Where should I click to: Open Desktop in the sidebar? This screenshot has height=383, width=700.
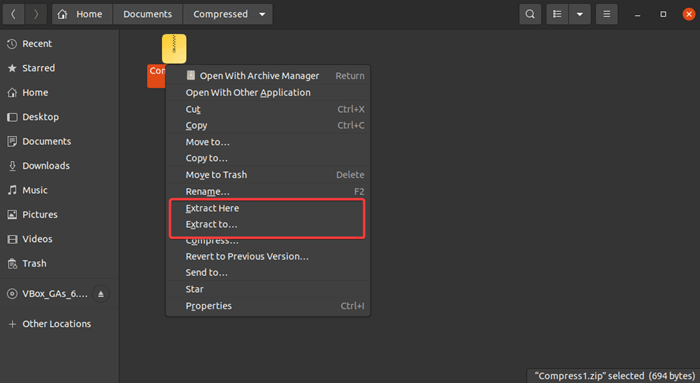coord(59,117)
